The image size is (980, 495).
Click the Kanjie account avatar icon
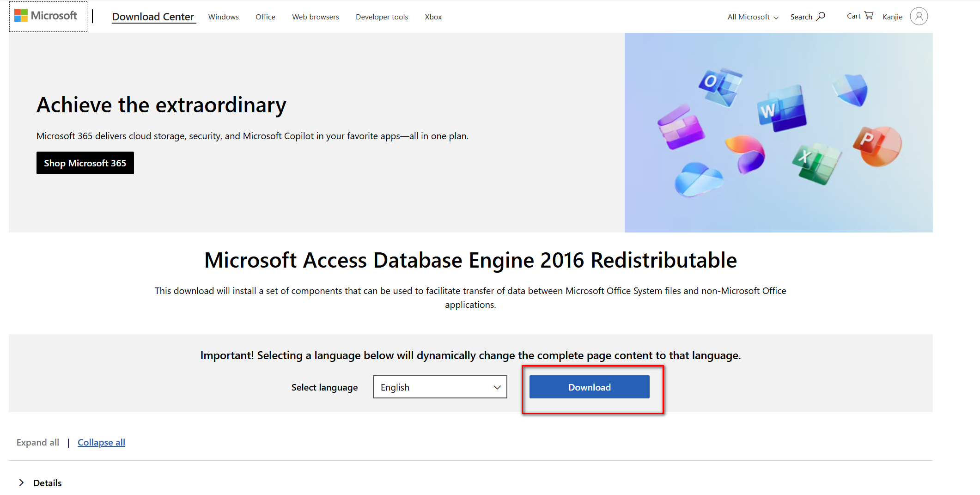click(919, 17)
